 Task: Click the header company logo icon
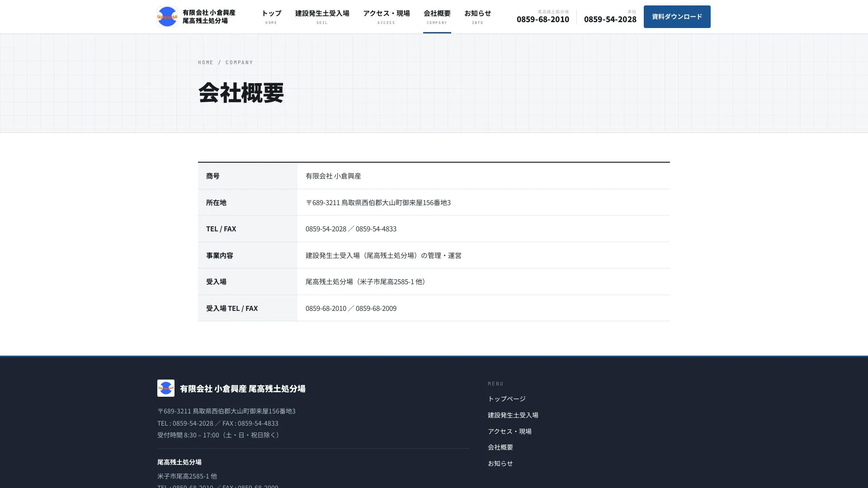click(167, 17)
